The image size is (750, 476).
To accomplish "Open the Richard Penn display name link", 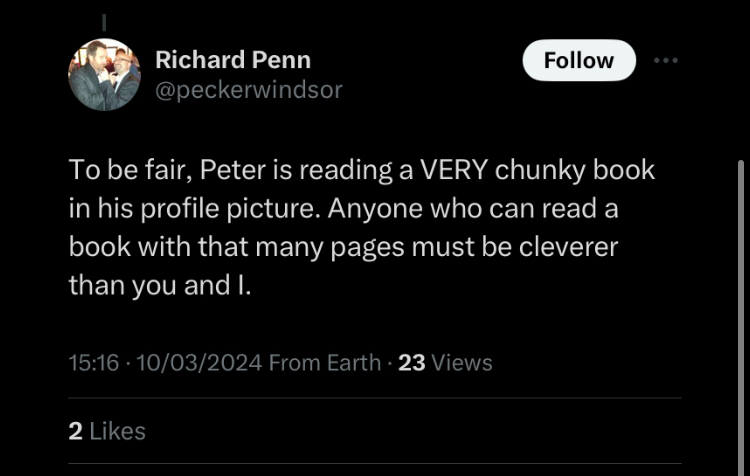I will click(233, 60).
